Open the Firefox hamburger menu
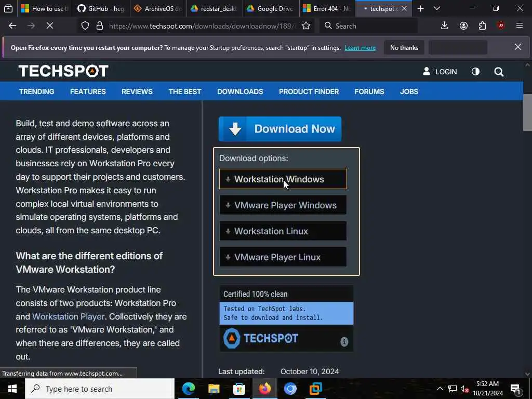 pyautogui.click(x=520, y=26)
